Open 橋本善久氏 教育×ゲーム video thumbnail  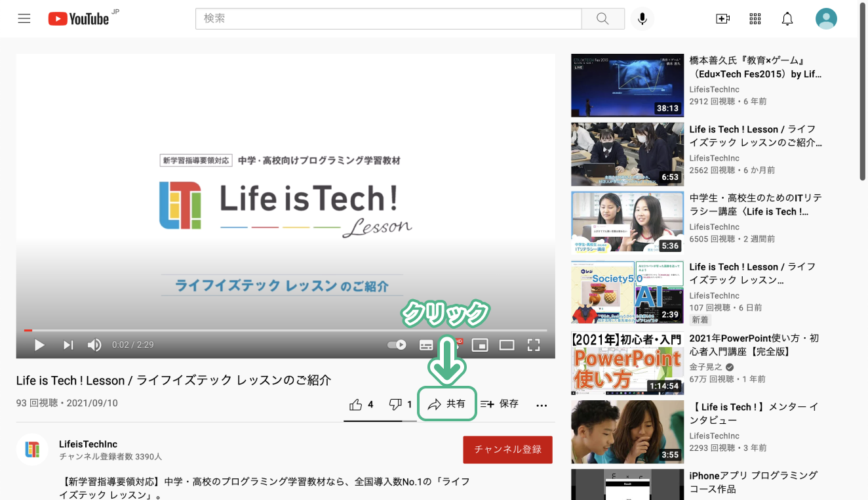click(627, 85)
